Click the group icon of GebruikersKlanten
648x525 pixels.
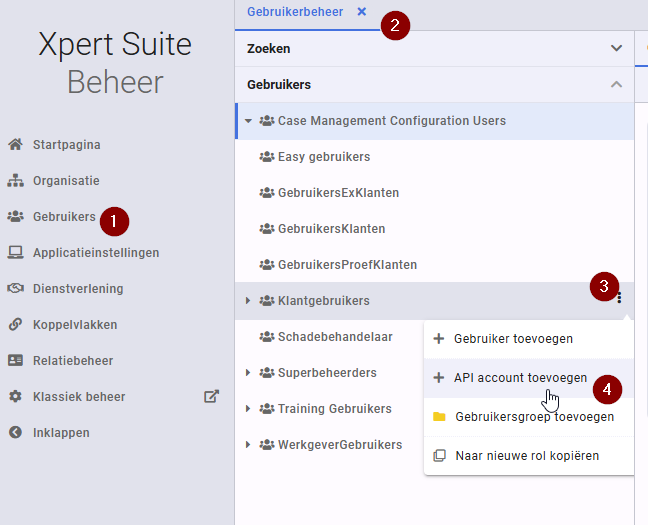tap(267, 229)
